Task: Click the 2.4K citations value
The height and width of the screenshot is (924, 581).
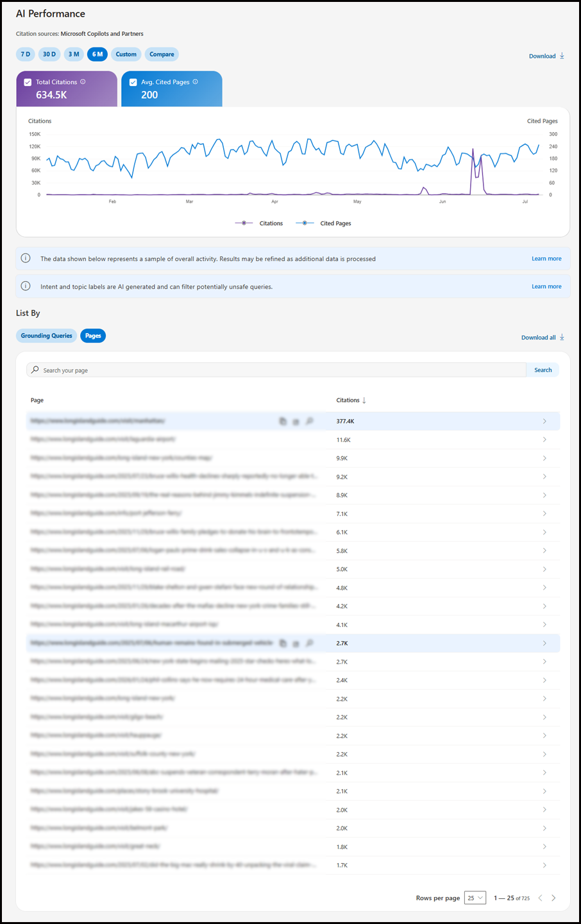Action: pyautogui.click(x=342, y=680)
